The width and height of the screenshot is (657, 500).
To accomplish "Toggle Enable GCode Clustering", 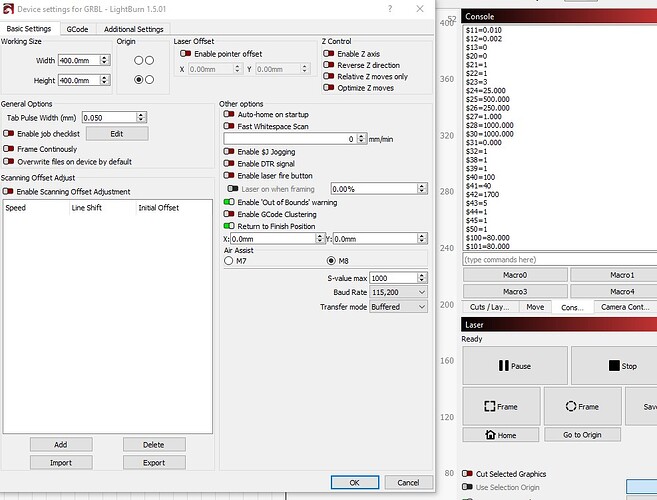I will click(x=229, y=214).
